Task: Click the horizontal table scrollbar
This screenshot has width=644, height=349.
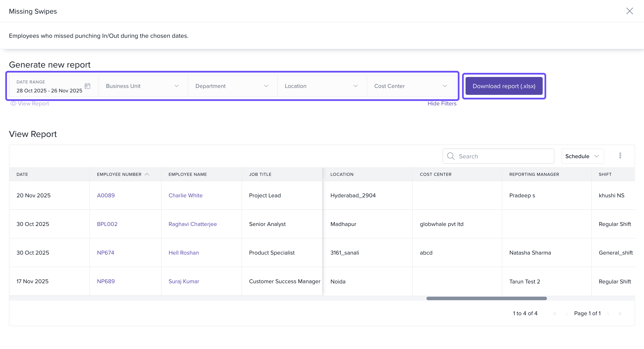Action: 486,298
